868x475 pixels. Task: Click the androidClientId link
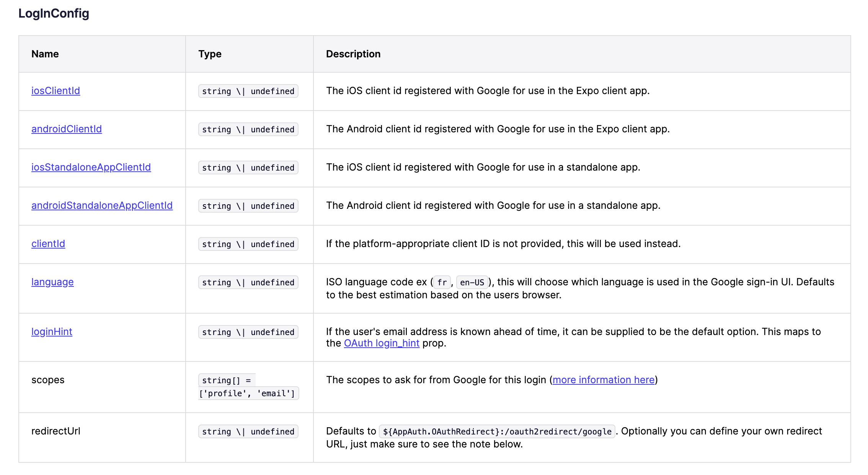[67, 129]
